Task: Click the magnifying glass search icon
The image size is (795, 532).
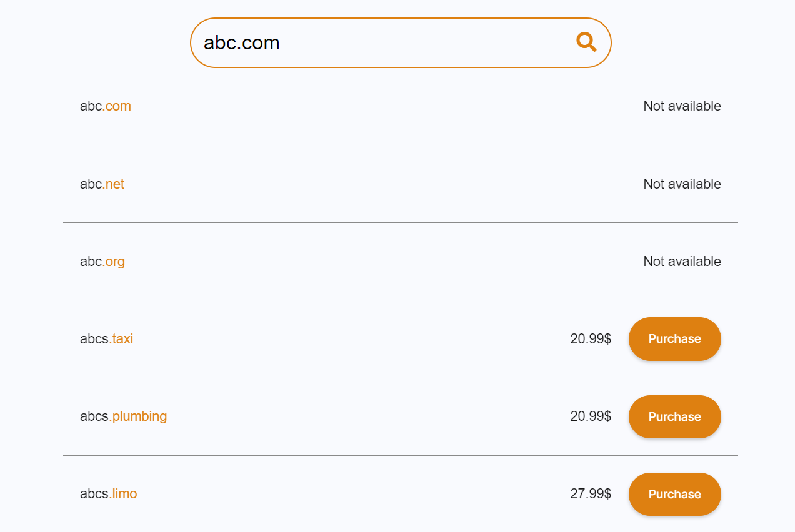Action: (586, 42)
